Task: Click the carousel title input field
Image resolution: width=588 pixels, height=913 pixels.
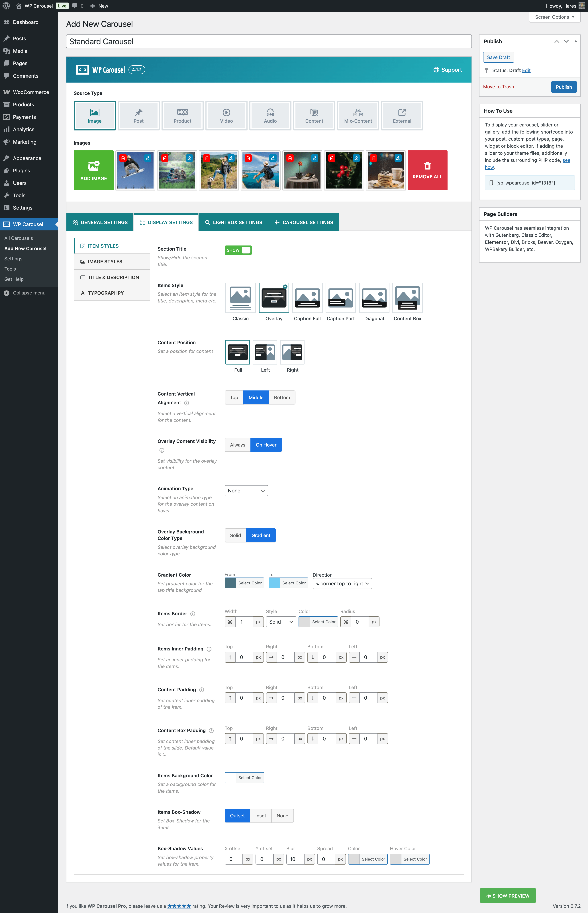Action: (269, 42)
